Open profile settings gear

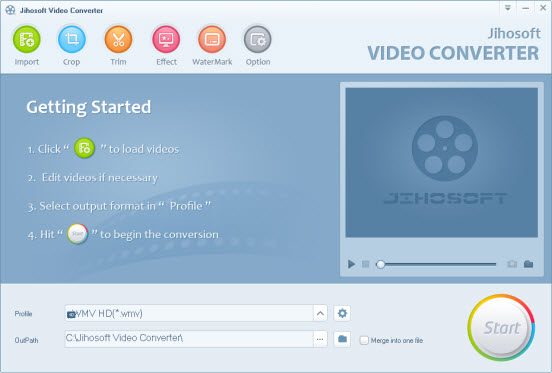(x=342, y=313)
